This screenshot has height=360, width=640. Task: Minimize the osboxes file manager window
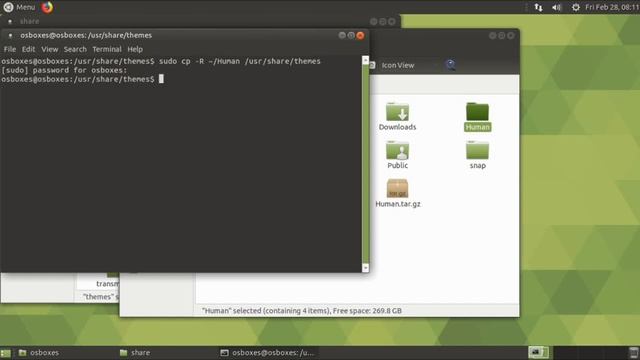(x=493, y=36)
